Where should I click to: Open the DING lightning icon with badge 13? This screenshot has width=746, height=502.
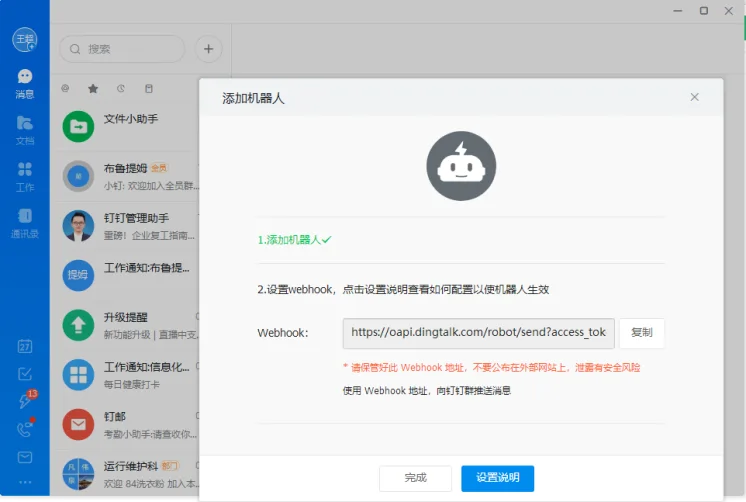pyautogui.click(x=26, y=399)
